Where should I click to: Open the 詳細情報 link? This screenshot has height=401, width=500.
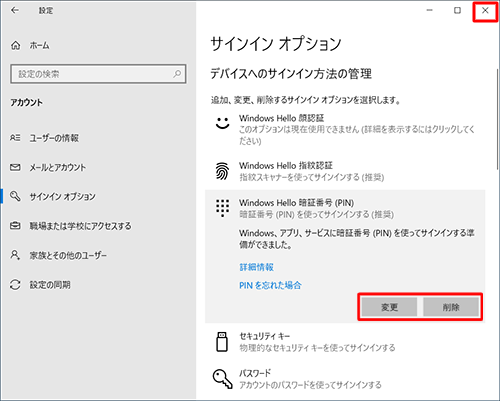(x=257, y=267)
